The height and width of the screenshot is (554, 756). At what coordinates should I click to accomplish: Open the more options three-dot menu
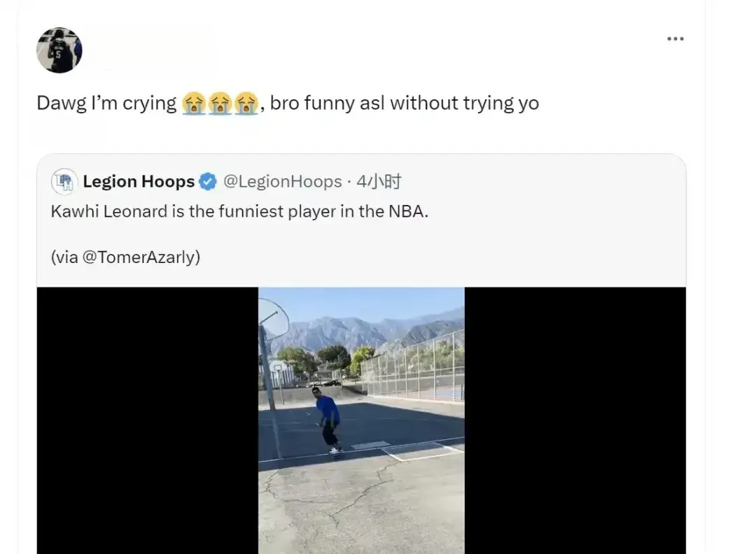coord(675,38)
